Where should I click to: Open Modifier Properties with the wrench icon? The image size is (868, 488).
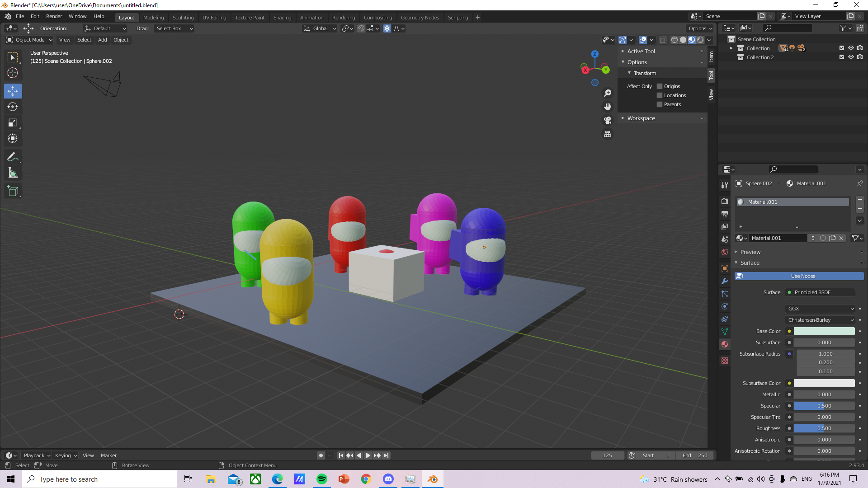point(724,281)
